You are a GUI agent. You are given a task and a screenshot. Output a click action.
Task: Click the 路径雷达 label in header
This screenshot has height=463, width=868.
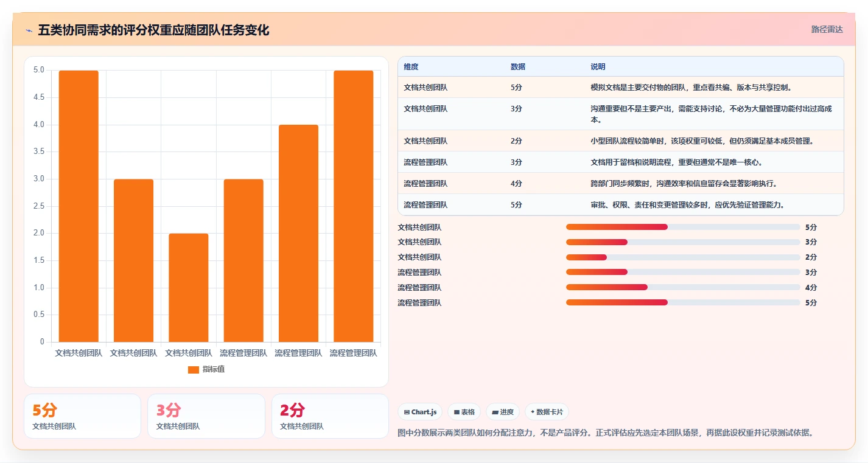point(827,29)
